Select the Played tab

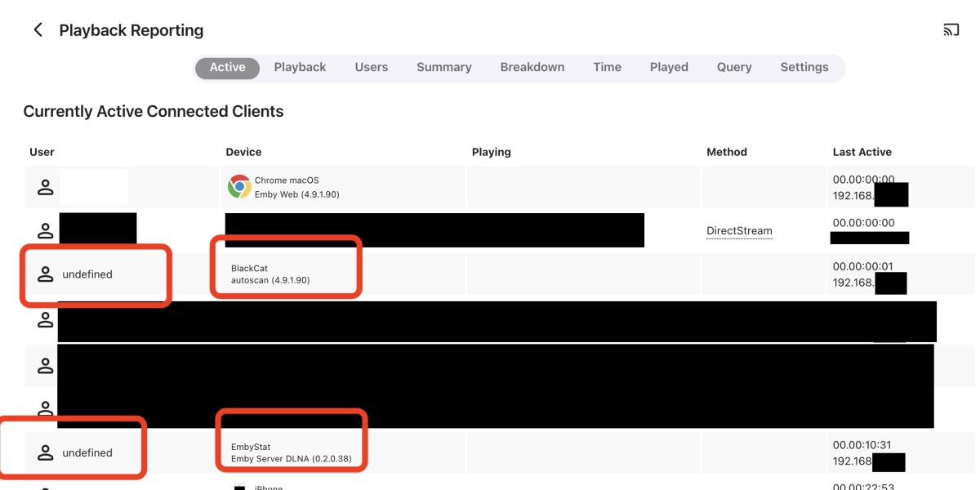[x=669, y=68]
